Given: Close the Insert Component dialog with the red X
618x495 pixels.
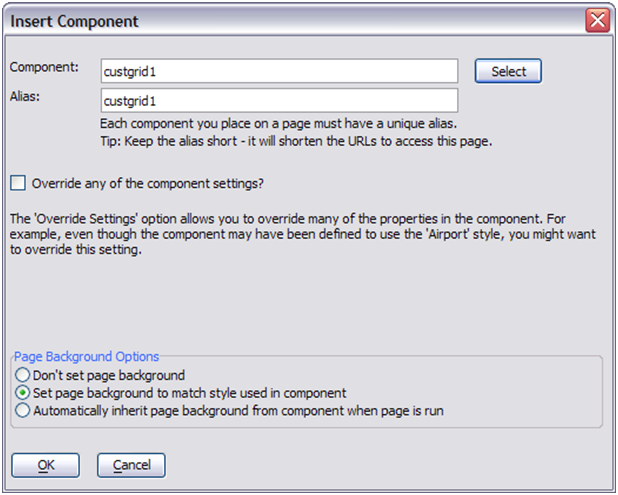Looking at the screenshot, I should coord(598,20).
